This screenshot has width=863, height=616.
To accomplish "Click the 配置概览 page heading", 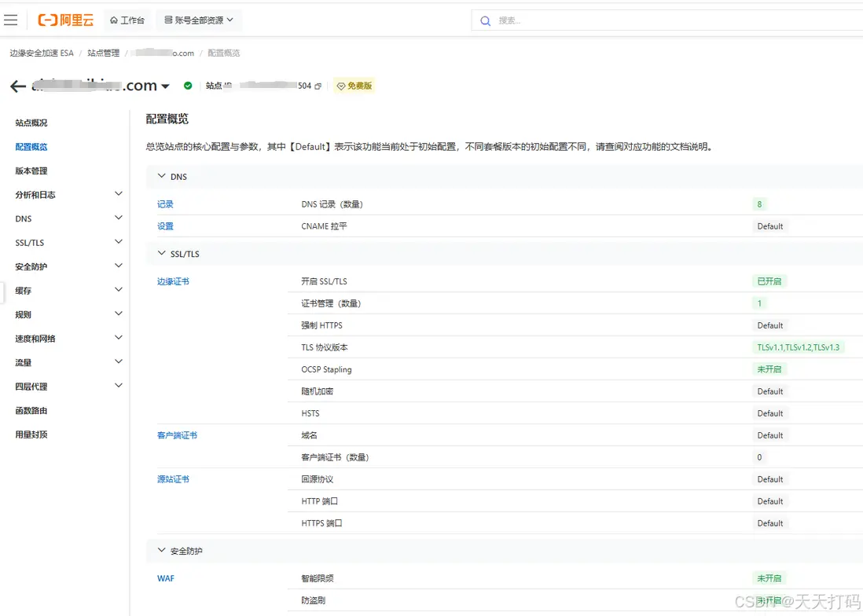I will coord(167,119).
